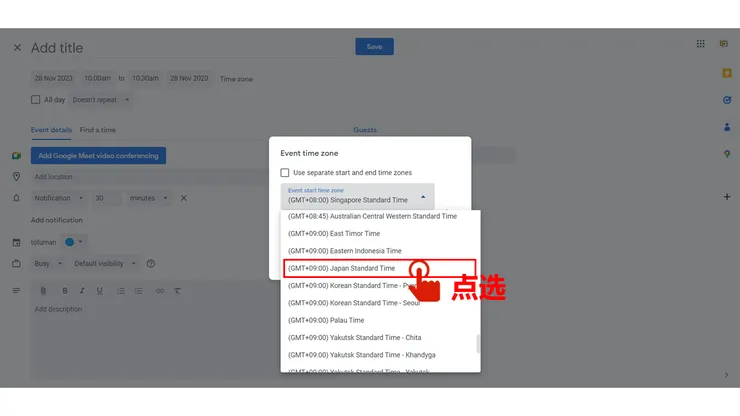Open Contacts in the side panel
Viewport: 740px width, 416px height.
tap(727, 127)
